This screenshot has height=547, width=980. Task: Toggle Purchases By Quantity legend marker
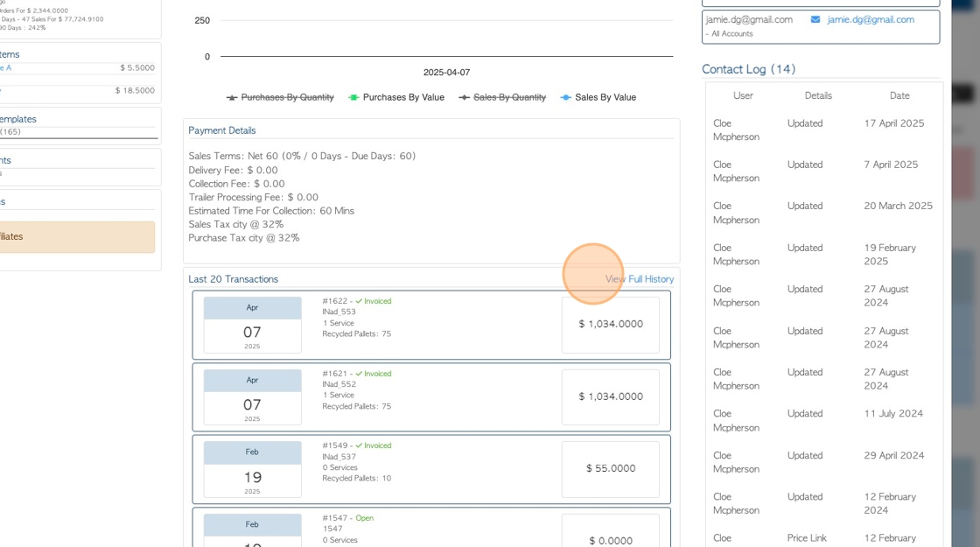coord(232,97)
